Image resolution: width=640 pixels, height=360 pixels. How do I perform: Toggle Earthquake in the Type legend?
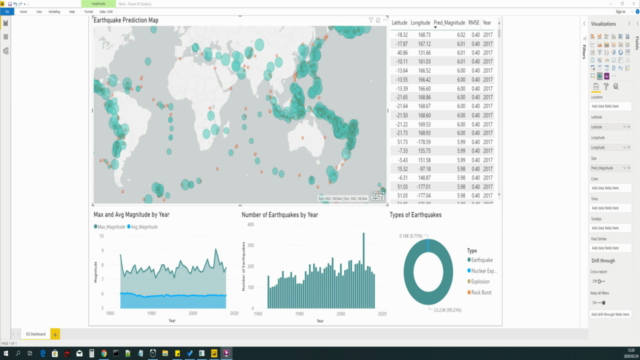(x=480, y=260)
